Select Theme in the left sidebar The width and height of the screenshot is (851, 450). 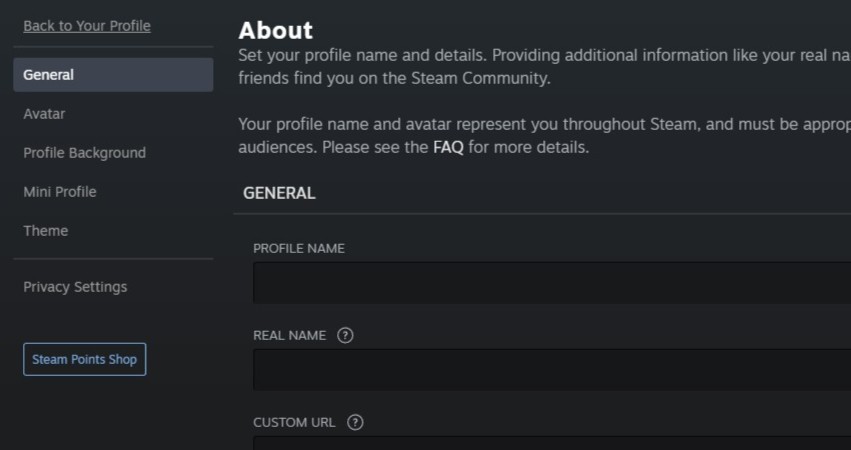point(46,231)
